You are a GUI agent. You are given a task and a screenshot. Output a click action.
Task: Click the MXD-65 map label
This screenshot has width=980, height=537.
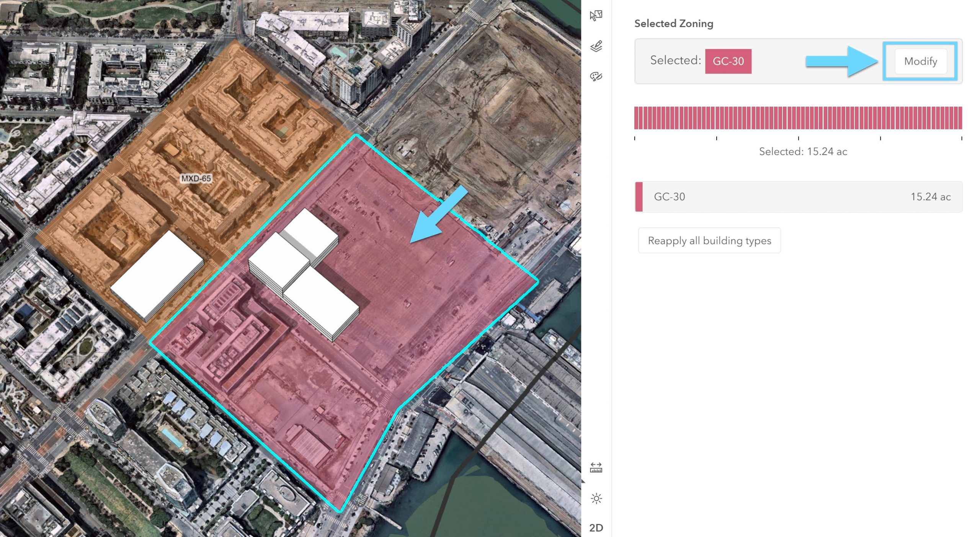tap(196, 178)
